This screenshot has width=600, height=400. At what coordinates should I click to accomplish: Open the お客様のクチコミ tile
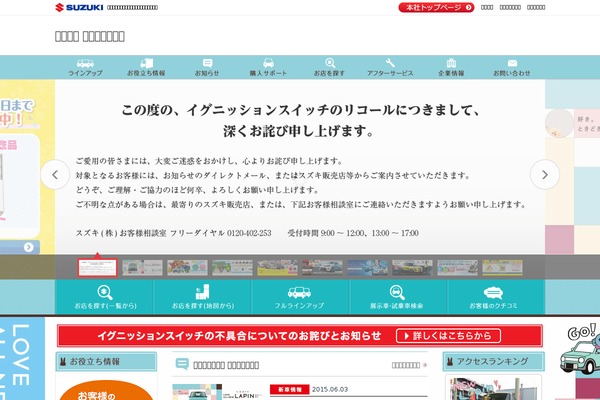(495, 297)
